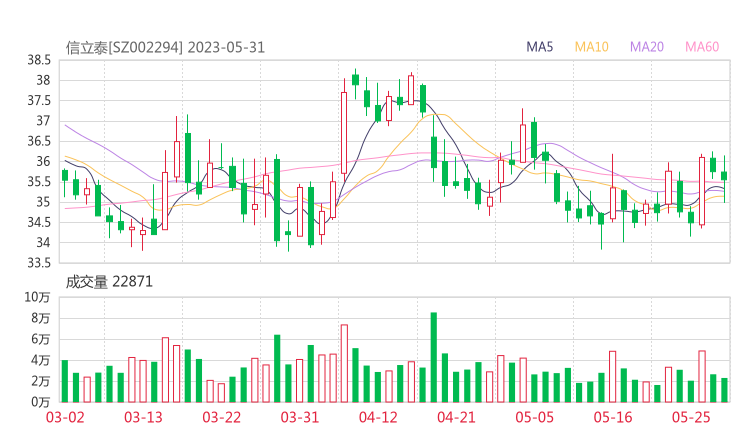Click the 04-21 date label
The image size is (740, 440).
[x=456, y=417]
